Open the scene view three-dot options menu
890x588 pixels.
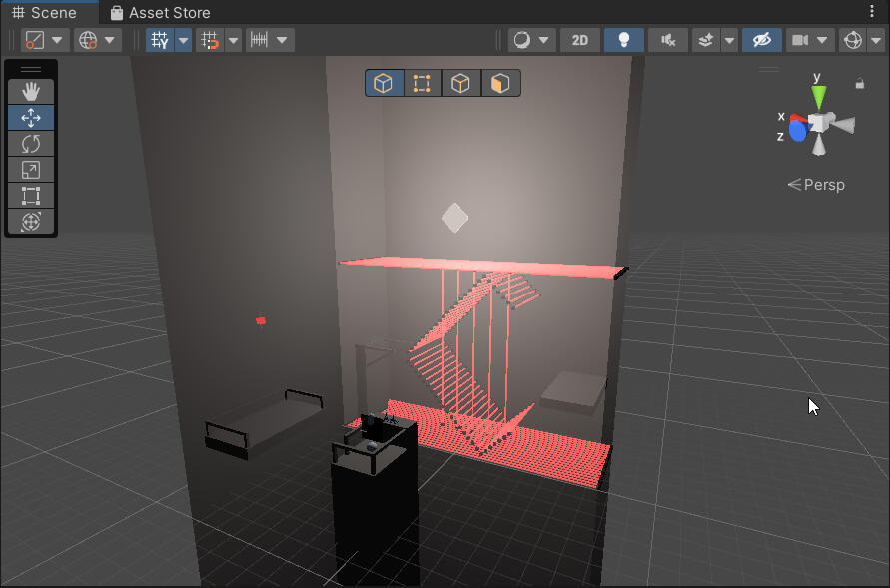click(872, 11)
